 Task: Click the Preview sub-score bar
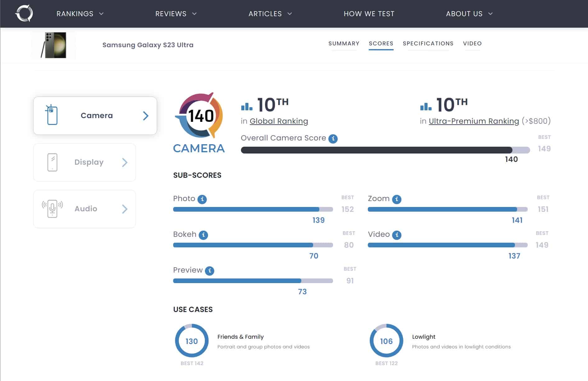click(253, 281)
